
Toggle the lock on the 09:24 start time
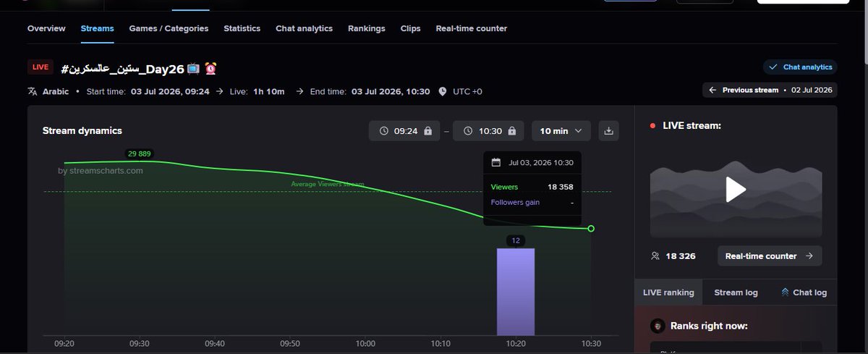pyautogui.click(x=427, y=131)
